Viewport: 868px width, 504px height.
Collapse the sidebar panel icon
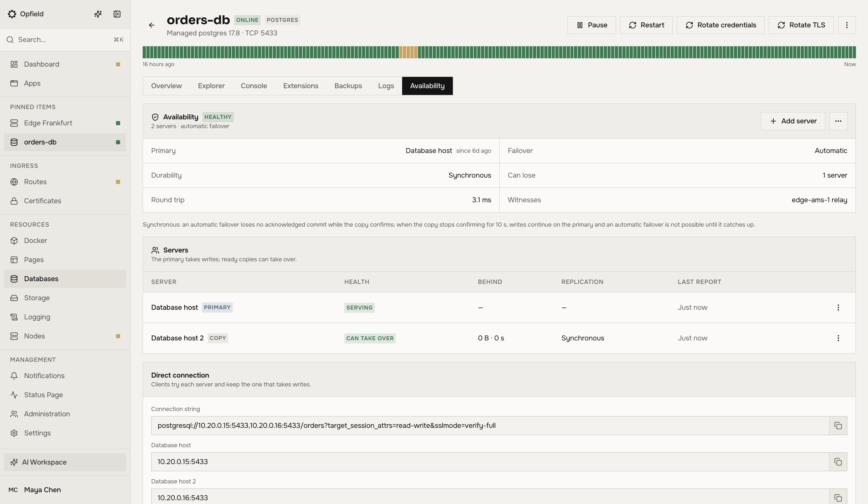(117, 14)
